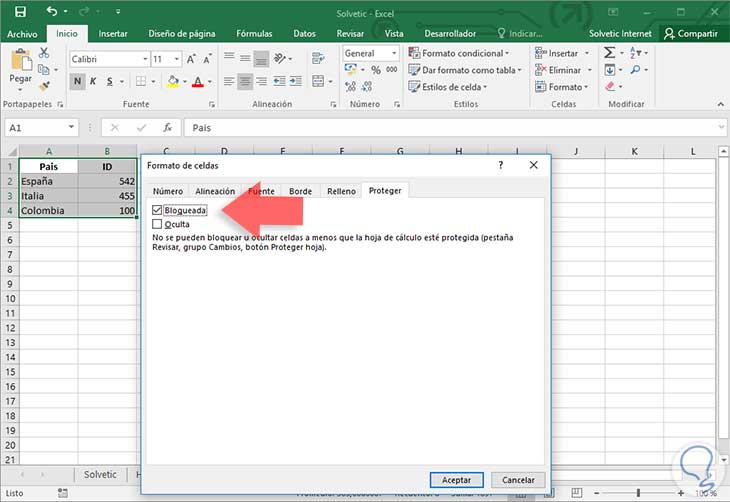Click the Format Painter brush icon

coord(44,86)
